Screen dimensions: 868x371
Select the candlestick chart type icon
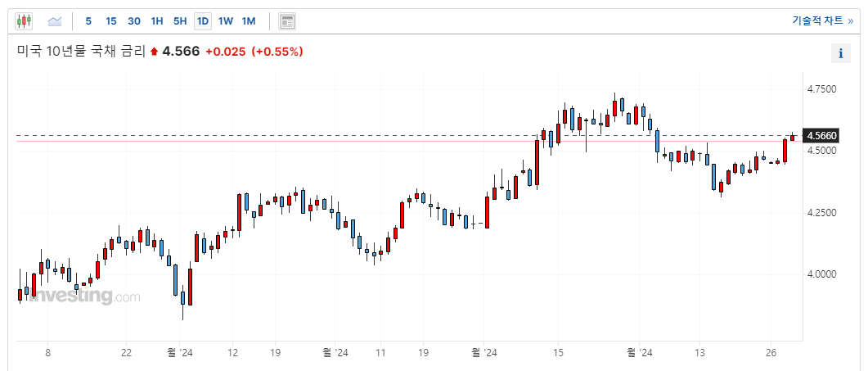point(25,21)
